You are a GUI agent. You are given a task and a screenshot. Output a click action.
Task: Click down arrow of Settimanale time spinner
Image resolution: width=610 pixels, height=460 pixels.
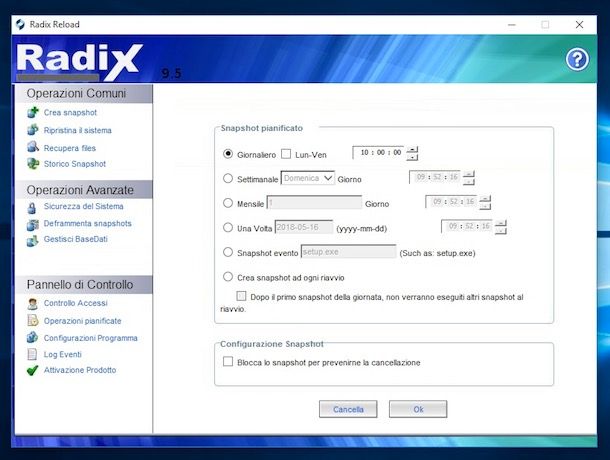click(x=469, y=182)
